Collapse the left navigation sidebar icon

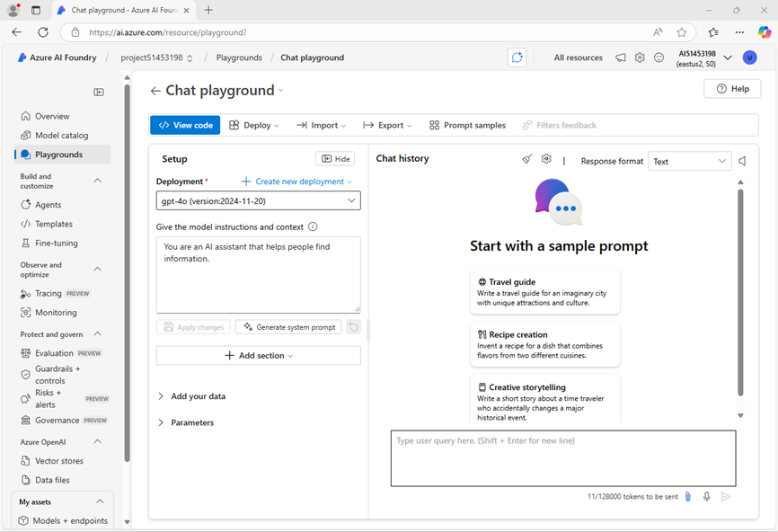tap(99, 93)
